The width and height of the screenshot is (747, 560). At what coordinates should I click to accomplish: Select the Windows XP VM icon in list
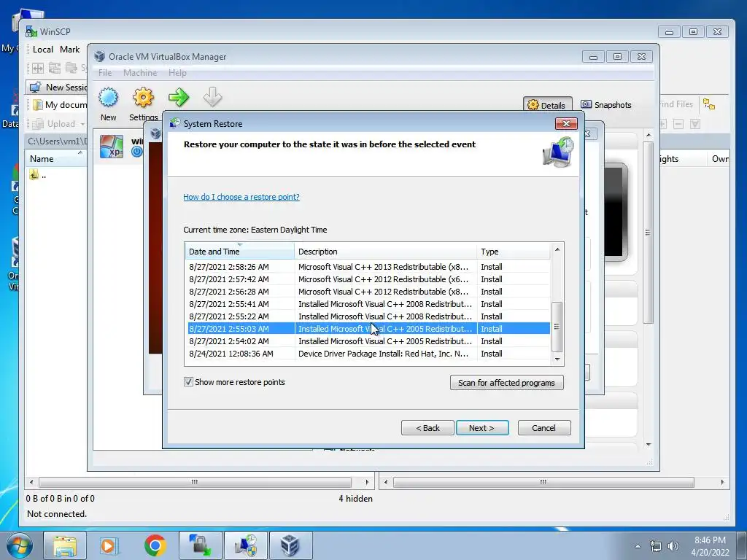coord(111,146)
